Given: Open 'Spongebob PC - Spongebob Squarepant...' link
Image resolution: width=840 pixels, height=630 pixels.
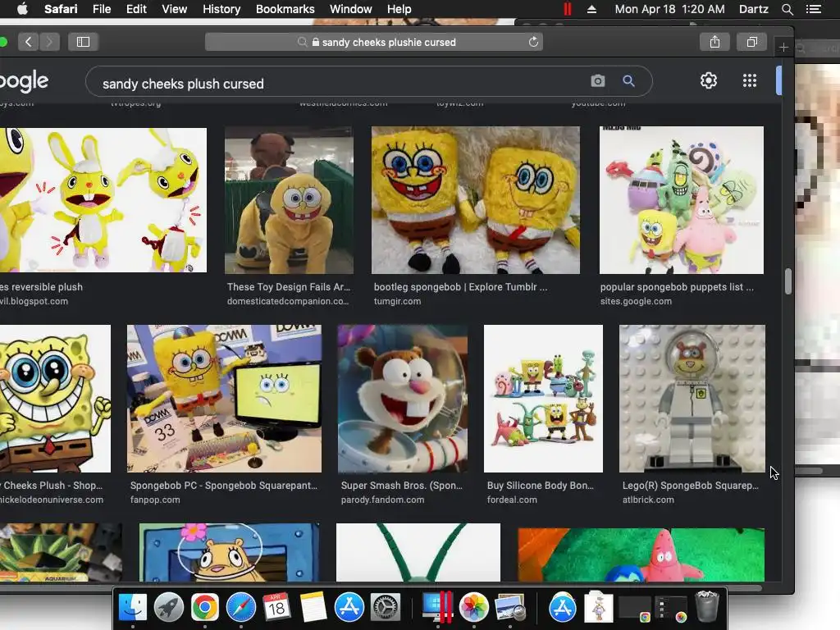Looking at the screenshot, I should pos(224,486).
